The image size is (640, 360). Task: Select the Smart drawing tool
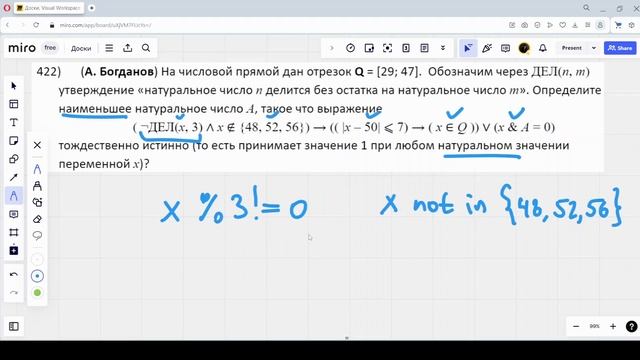pos(37,202)
